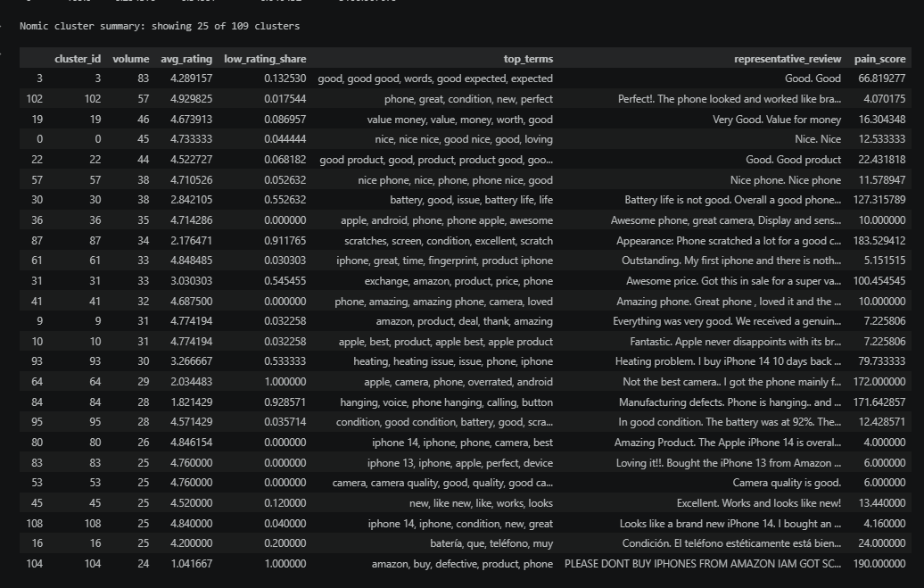Click review 'Excellent. Works and looks like new!'

(758, 503)
